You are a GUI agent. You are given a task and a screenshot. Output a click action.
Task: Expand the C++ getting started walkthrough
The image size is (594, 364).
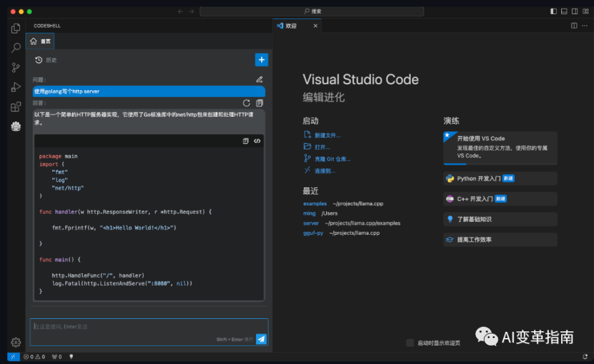500,199
